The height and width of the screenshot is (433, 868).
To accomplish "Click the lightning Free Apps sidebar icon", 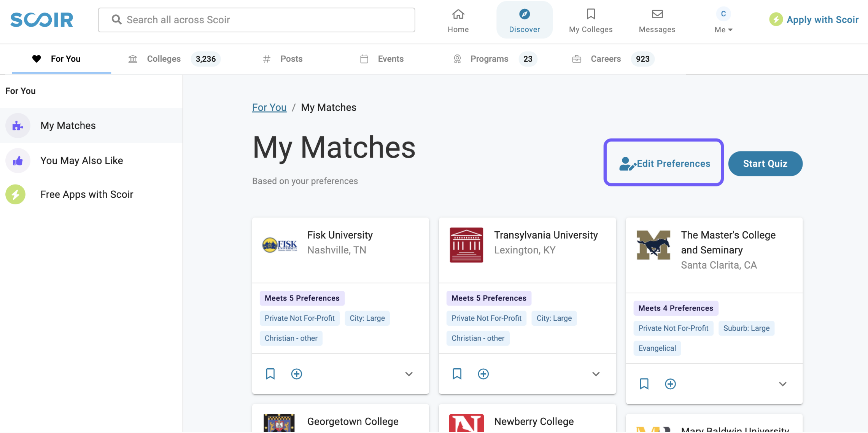I will [x=15, y=194].
